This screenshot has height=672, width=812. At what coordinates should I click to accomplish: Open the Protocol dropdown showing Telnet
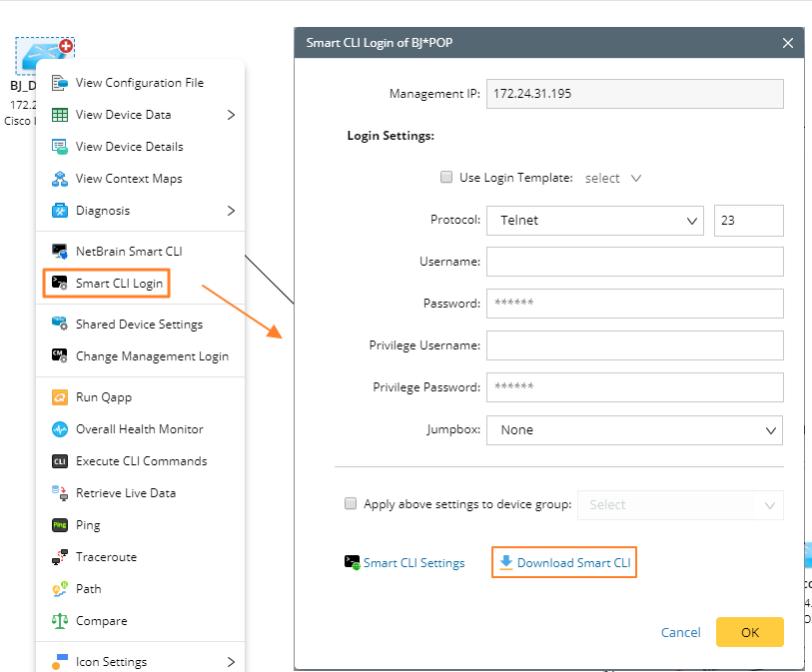(594, 220)
